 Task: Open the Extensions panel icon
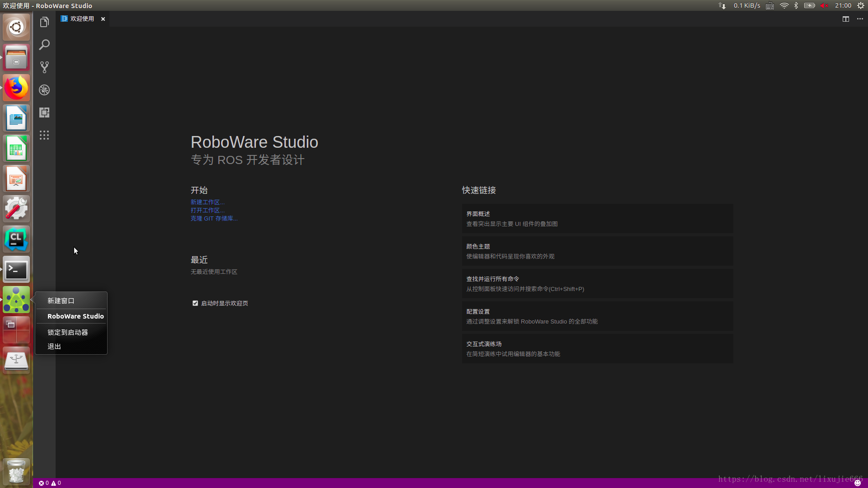tap(44, 113)
